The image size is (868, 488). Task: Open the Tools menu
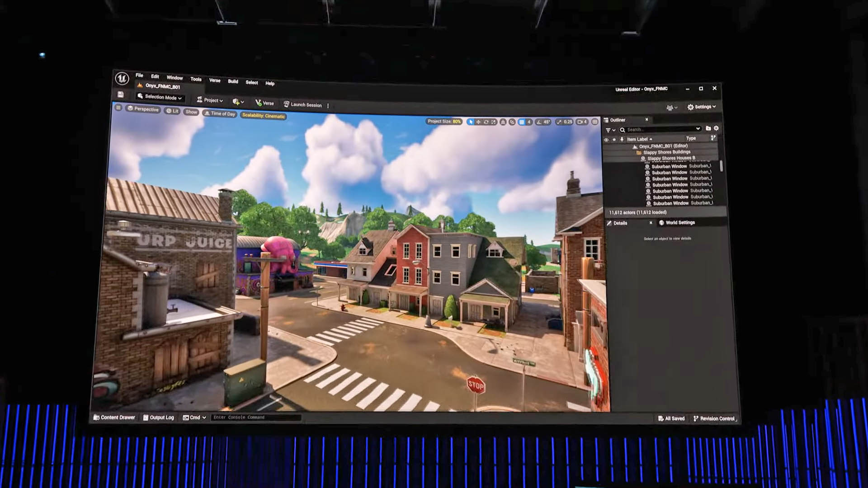click(196, 79)
